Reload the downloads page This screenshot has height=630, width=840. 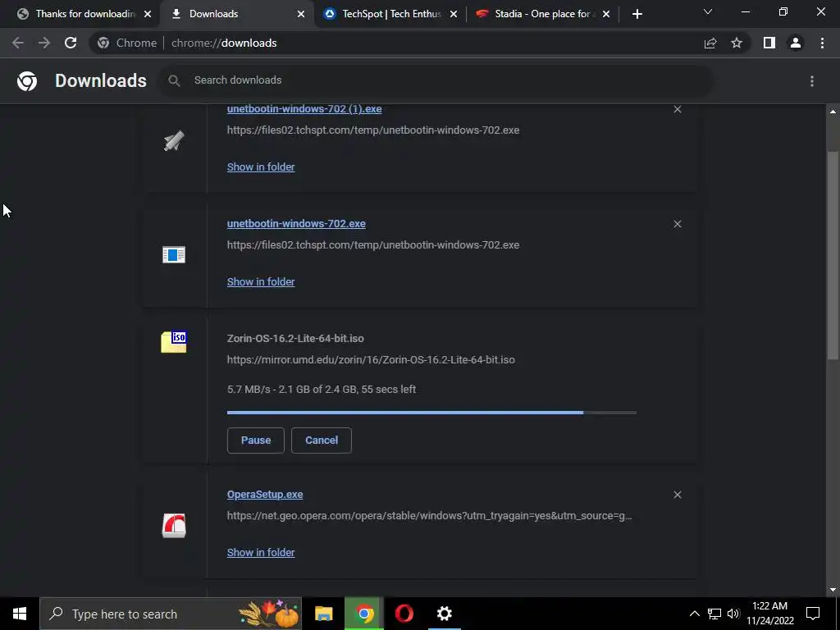[71, 43]
